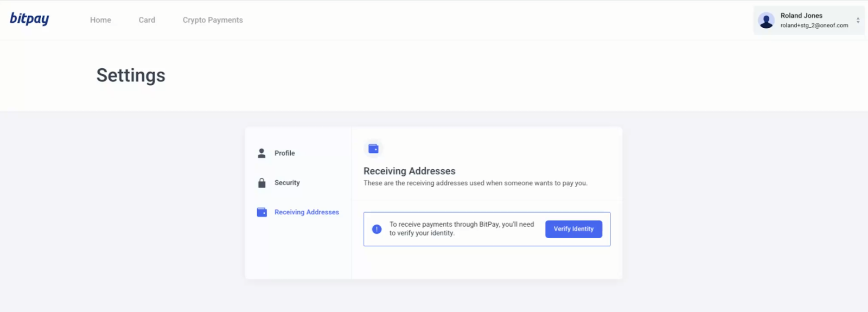Click the Profile person icon
868x312 pixels.
click(x=261, y=153)
